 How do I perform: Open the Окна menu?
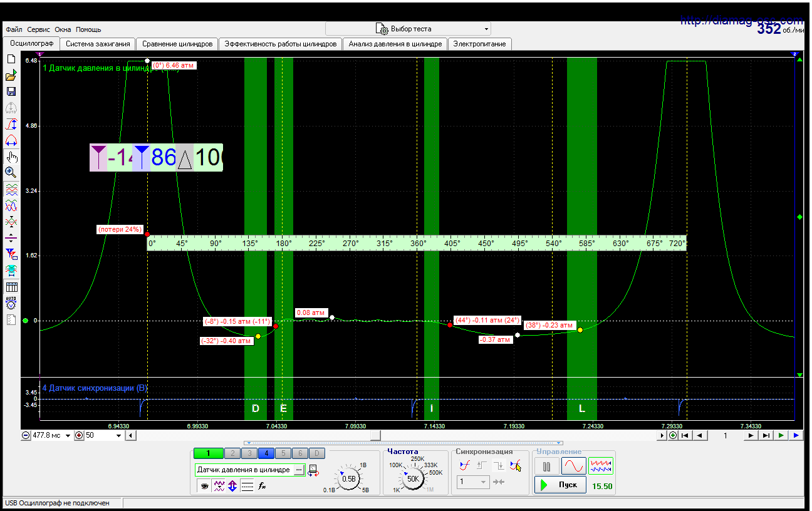click(63, 29)
